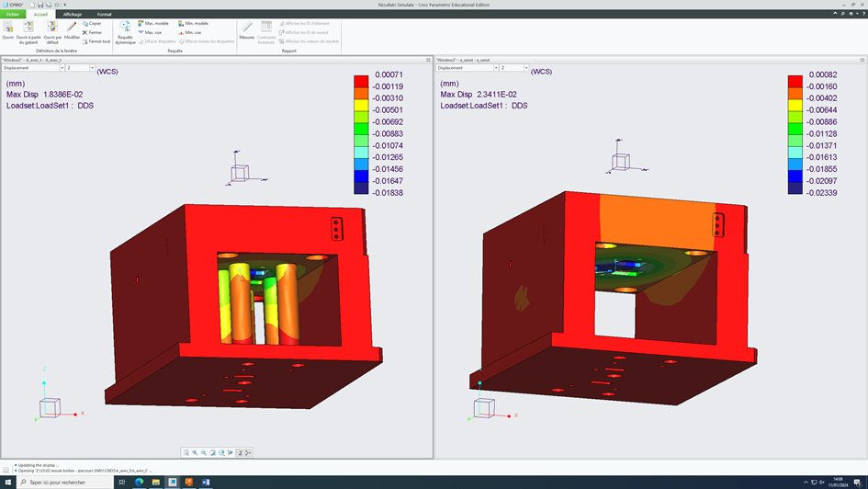Click Max. modèle query button

(x=153, y=23)
